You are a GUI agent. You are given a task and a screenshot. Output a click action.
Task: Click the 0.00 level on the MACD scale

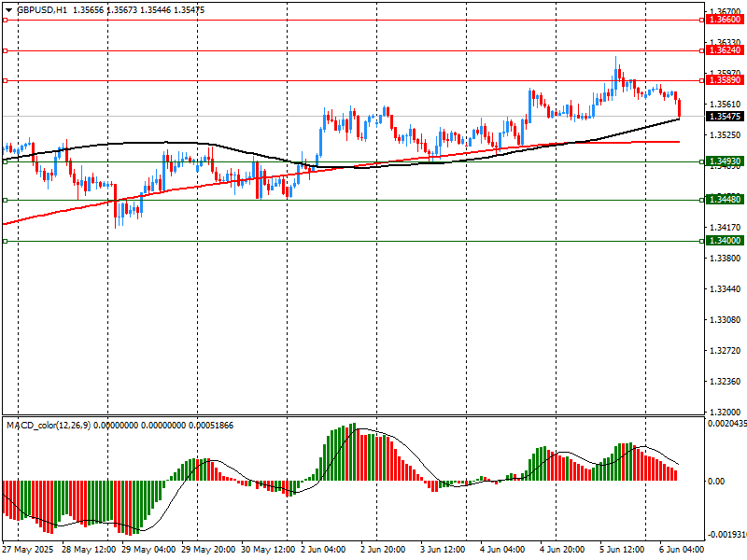pyautogui.click(x=717, y=482)
